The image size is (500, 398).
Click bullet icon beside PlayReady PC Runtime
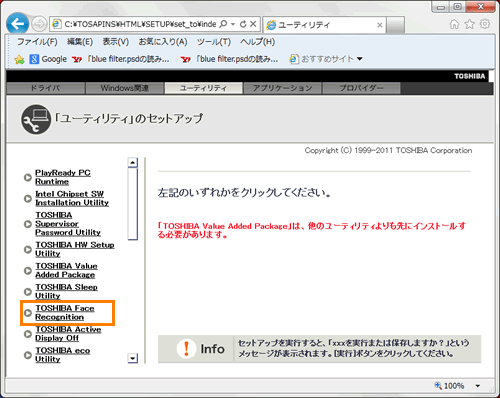click(28, 178)
